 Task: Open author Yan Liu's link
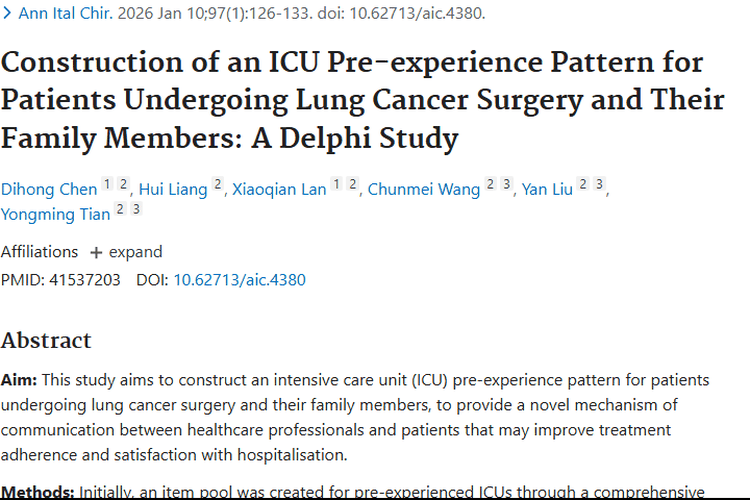tap(547, 189)
